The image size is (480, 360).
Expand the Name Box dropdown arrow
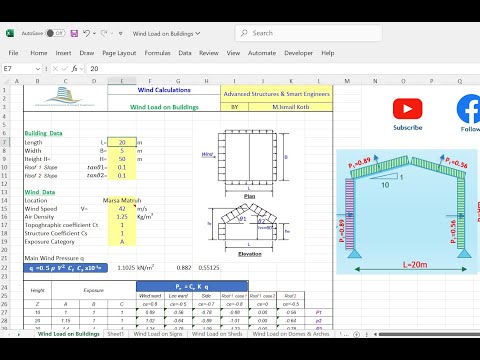38,69
